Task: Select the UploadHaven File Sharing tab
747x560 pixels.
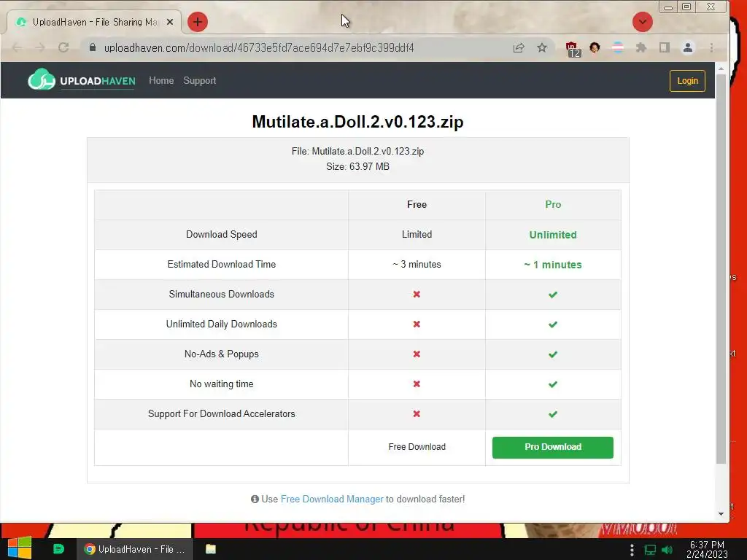Action: tap(94, 22)
